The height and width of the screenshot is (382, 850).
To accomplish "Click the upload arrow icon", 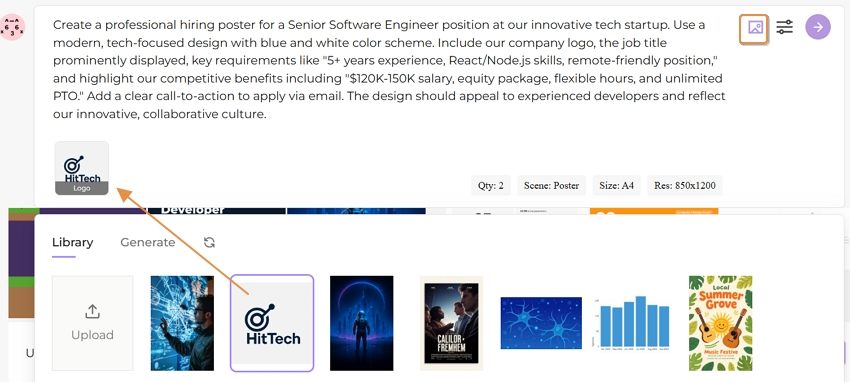I will point(92,312).
